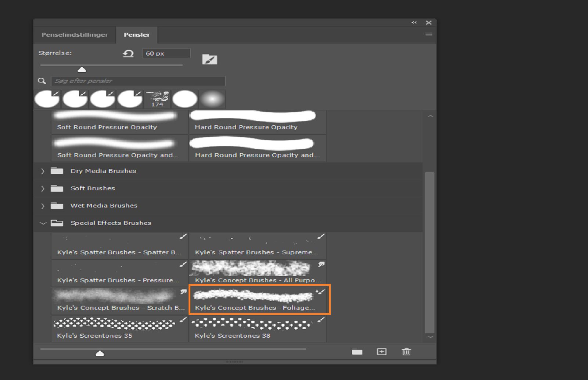Select Kyle's Screentones 38 brush

pos(257,329)
